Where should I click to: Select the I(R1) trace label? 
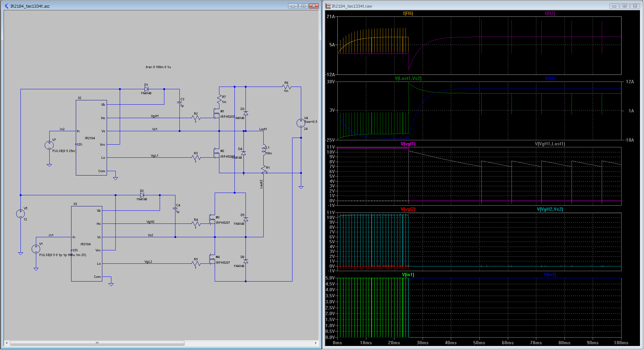pos(550,79)
